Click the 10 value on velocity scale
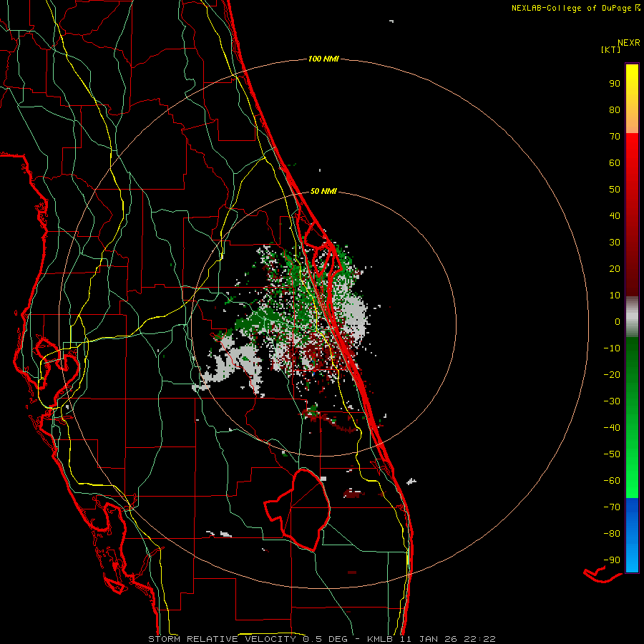The image size is (644, 644). point(615,296)
